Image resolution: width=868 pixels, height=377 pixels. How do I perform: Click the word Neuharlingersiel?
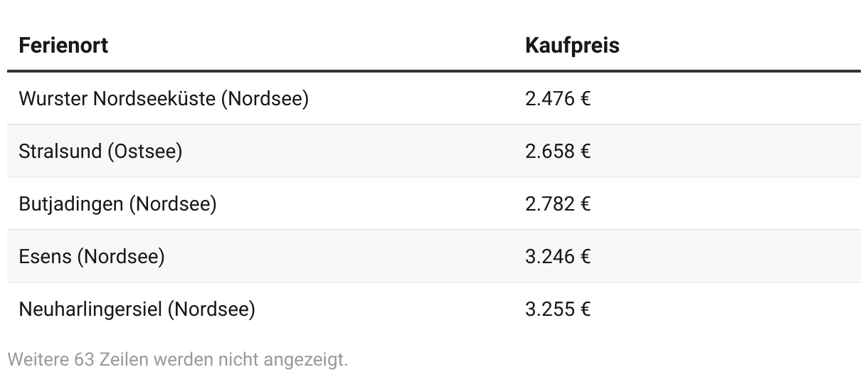click(90, 310)
